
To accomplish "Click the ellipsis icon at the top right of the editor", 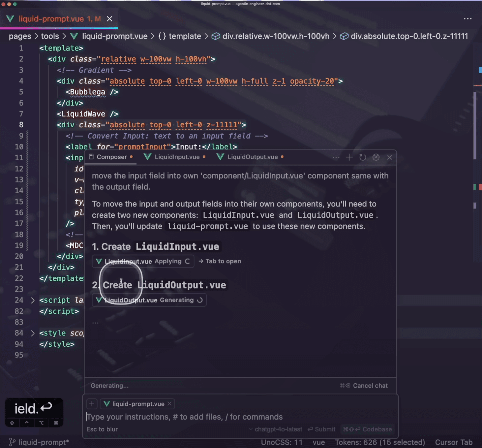I will (x=468, y=19).
